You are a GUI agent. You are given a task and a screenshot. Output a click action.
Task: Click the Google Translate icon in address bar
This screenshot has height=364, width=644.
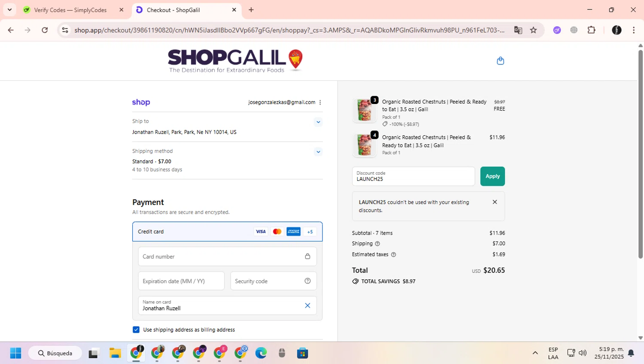click(518, 30)
